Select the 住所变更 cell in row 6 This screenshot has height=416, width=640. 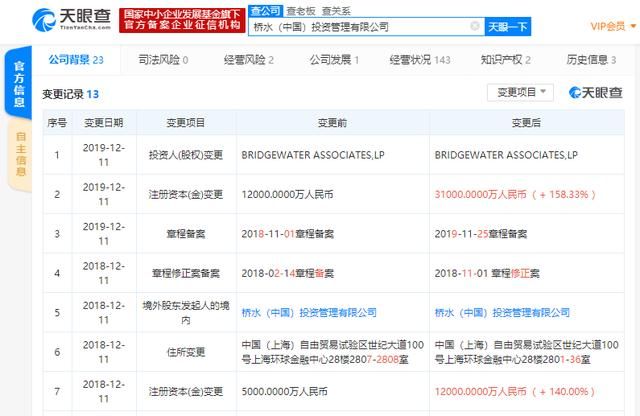point(186,352)
